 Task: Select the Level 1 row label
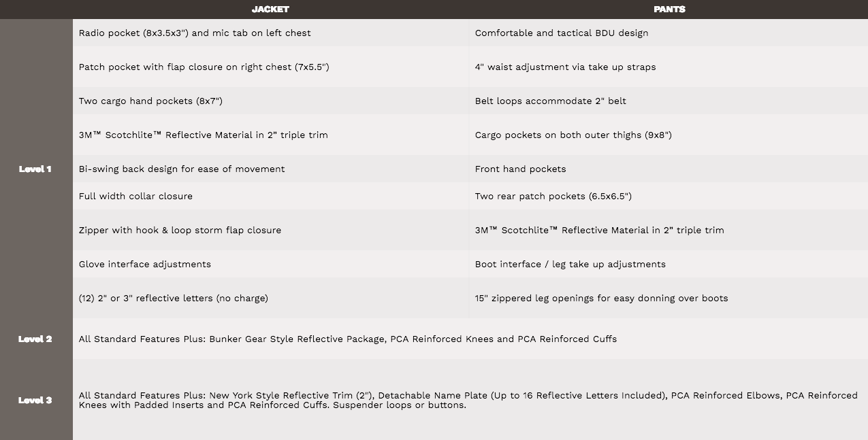tap(35, 169)
